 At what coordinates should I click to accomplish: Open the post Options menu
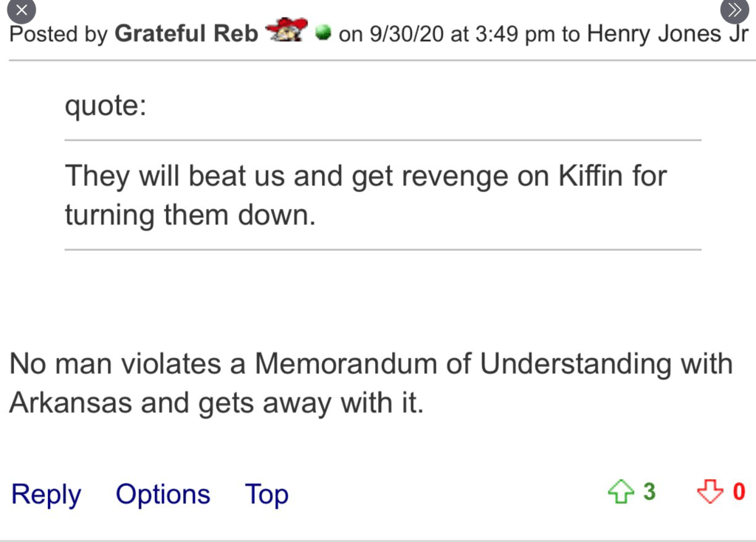(162, 494)
